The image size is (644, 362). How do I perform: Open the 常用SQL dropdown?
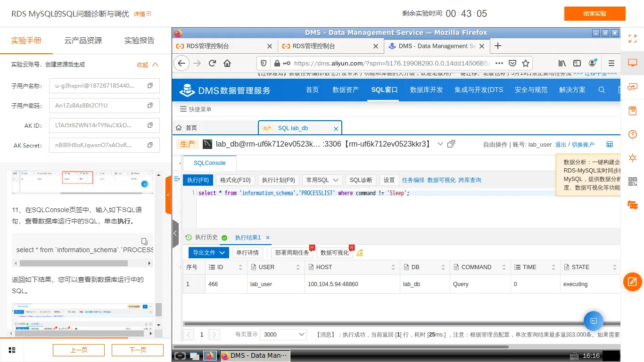[x=322, y=180]
